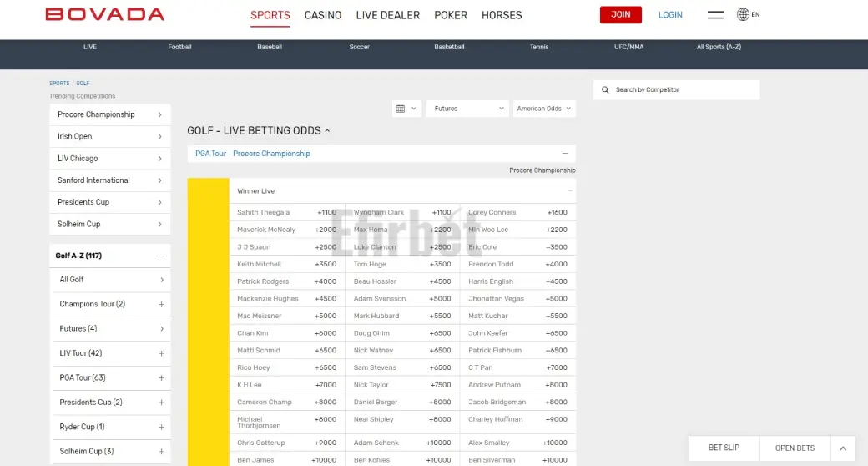The height and width of the screenshot is (466, 868).
Task: Open the American Odds dropdown
Action: coord(544,109)
